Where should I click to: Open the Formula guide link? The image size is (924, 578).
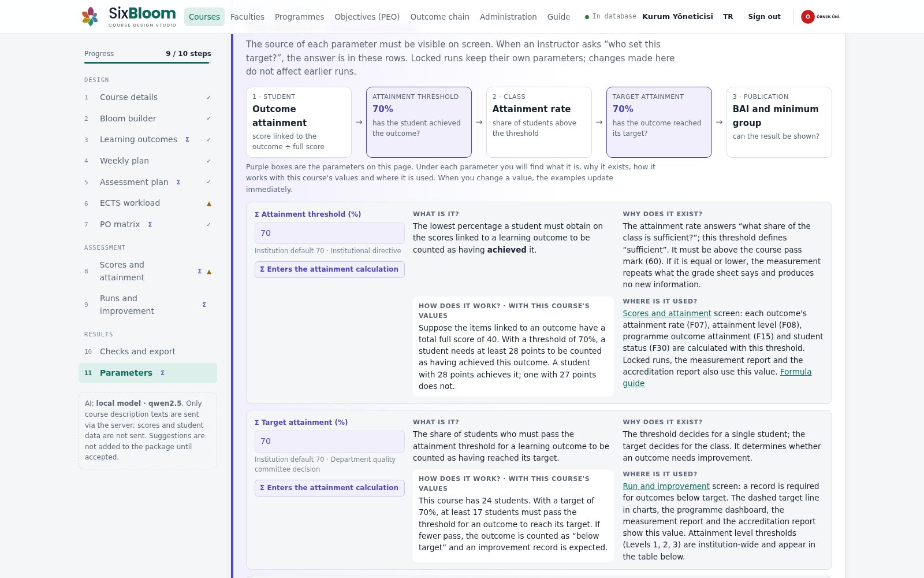(796, 372)
